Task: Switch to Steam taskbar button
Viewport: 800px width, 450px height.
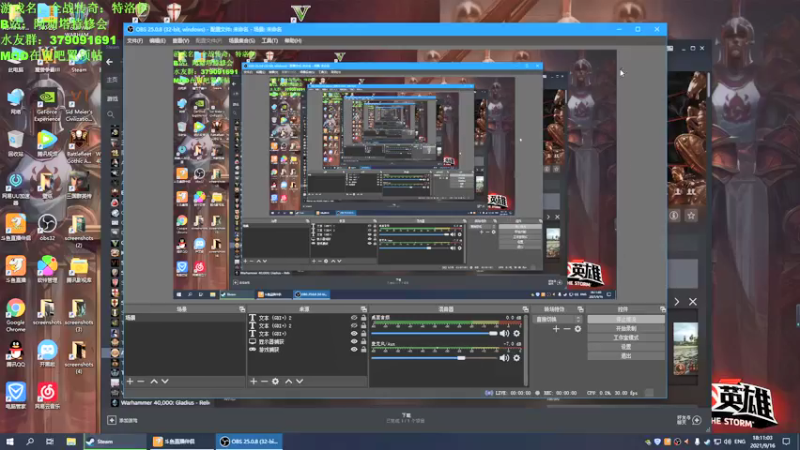Action: pos(115,441)
